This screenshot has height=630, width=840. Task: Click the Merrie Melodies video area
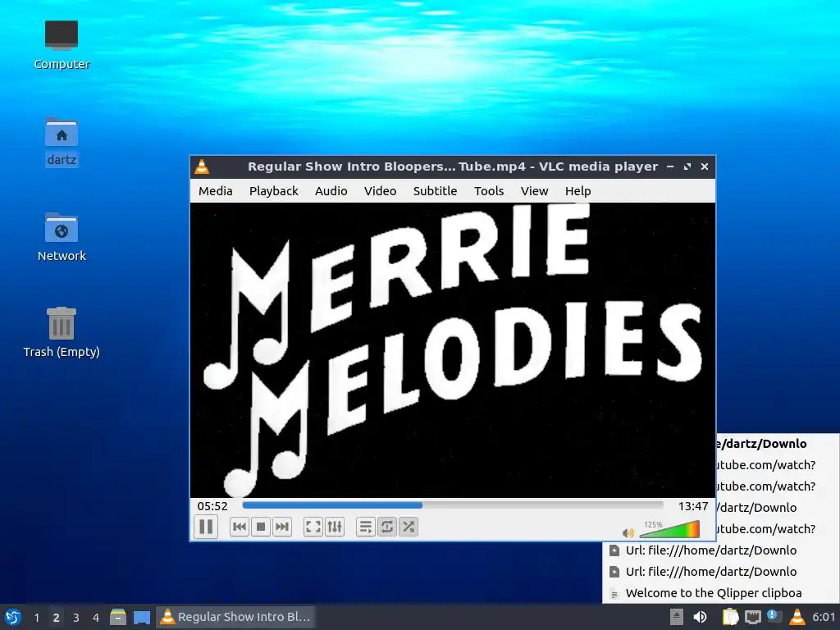point(453,349)
